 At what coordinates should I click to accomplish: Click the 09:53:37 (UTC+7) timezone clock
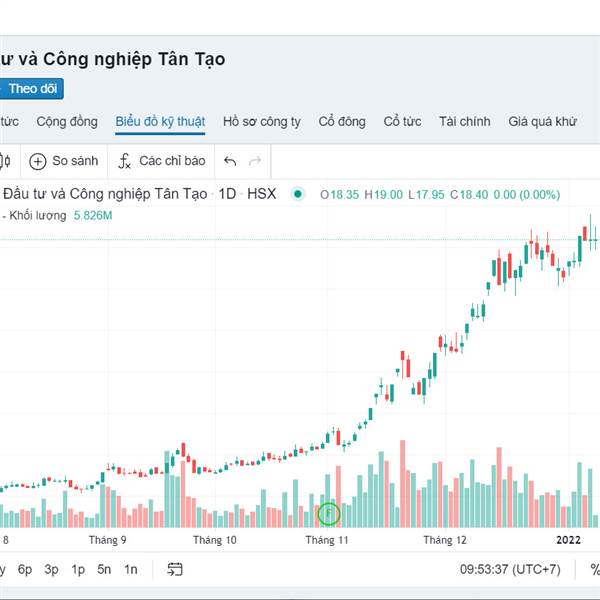[510, 569]
